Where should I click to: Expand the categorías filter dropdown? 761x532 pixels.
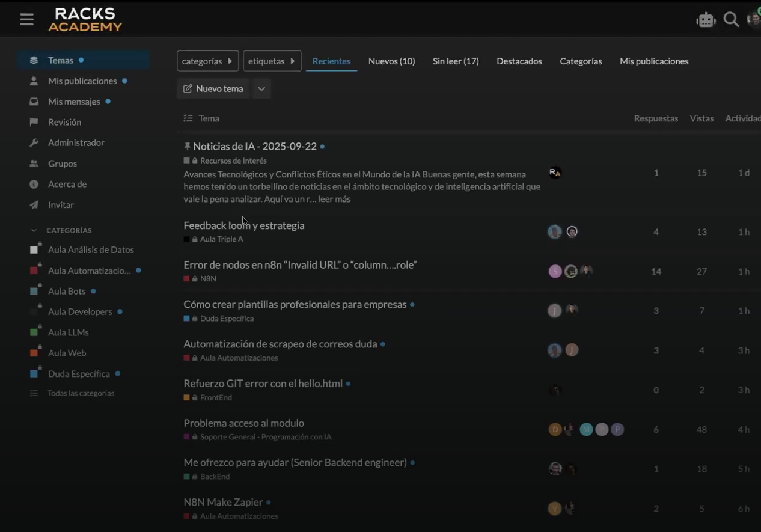(x=207, y=61)
